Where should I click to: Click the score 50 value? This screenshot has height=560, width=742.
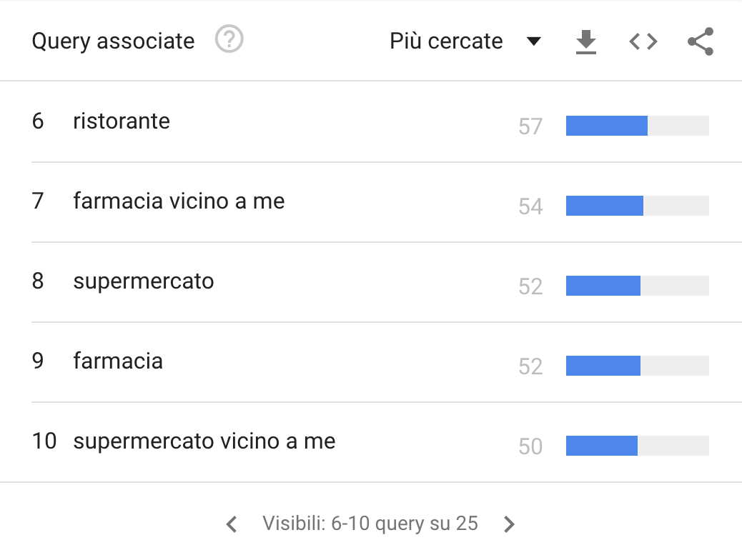(x=530, y=447)
